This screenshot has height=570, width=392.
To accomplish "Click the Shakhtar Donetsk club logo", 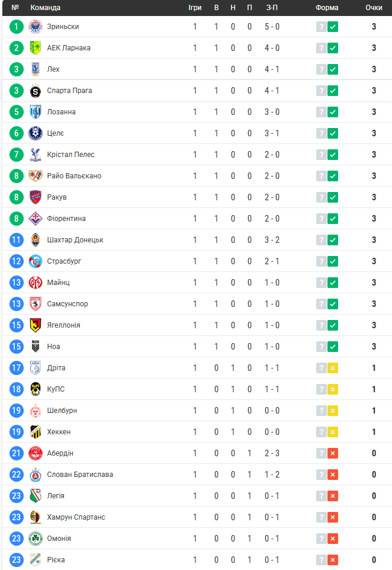I will (36, 240).
